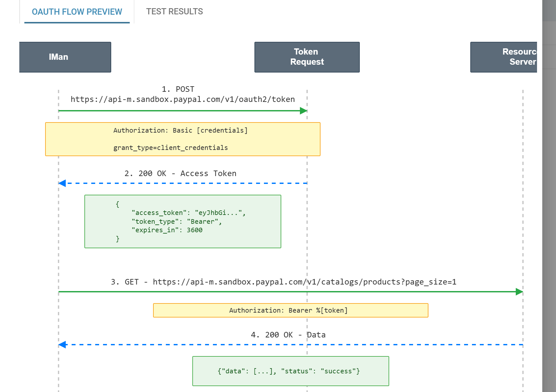Screen dimensions: 556x392
Task: Select the Token Request participant box
Action: point(307,57)
